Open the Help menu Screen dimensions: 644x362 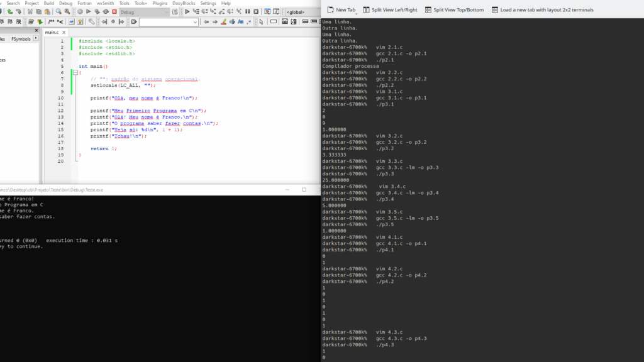tap(226, 3)
